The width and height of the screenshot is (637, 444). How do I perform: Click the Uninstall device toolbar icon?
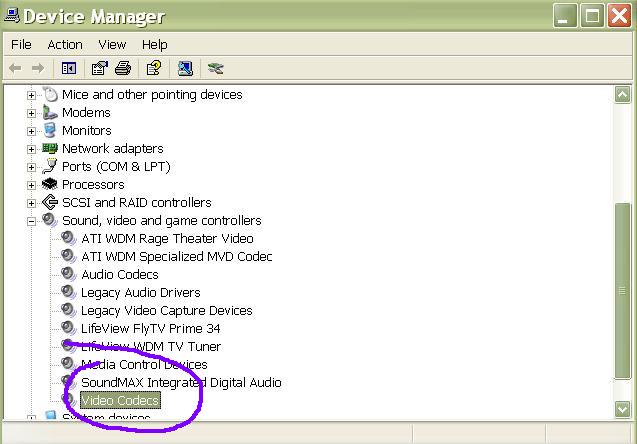click(215, 68)
